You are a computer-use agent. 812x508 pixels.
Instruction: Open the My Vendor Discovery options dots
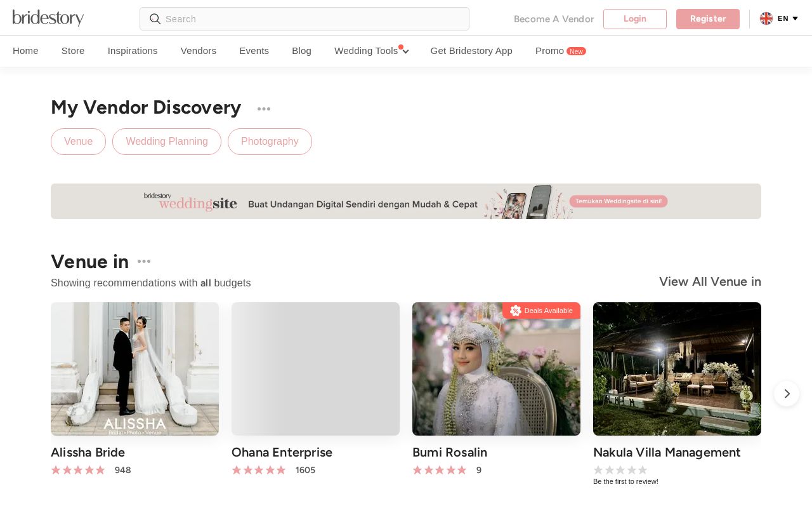point(264,109)
